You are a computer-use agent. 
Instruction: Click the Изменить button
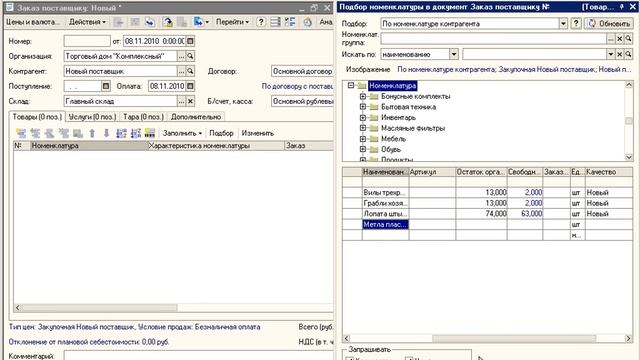point(258,133)
